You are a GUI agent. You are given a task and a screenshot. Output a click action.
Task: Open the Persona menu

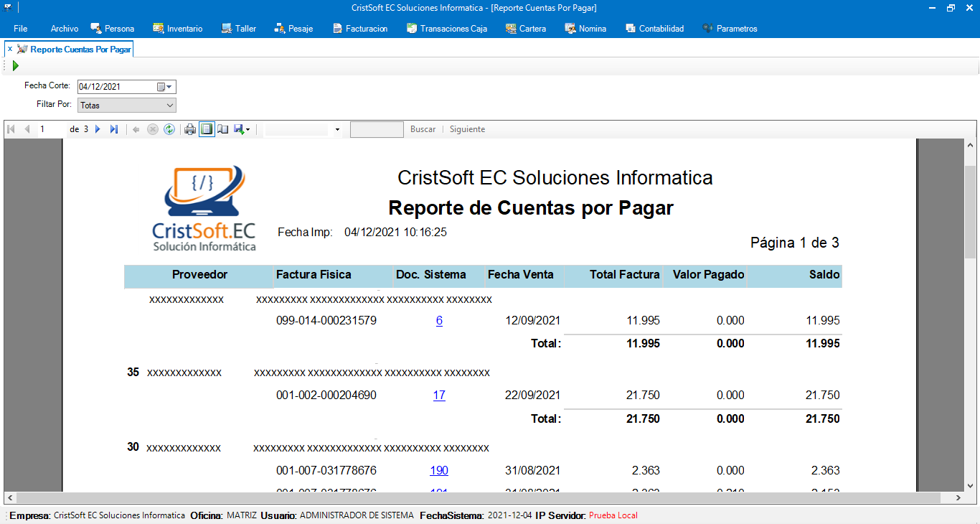click(x=113, y=29)
